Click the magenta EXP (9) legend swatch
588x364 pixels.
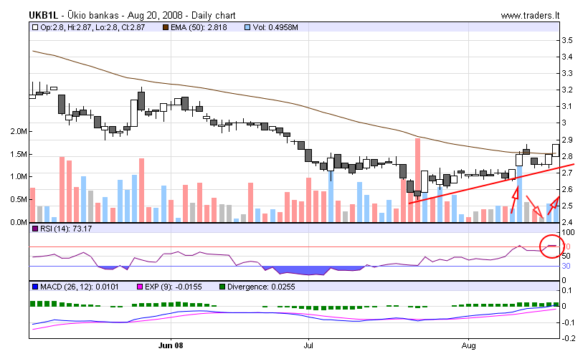tap(140, 287)
